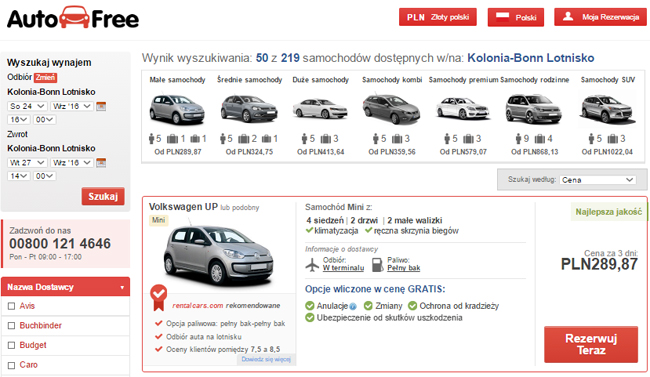This screenshot has width=650, height=377.
Task: Check the Buchbinder supplier checkbox
Action: [x=12, y=326]
